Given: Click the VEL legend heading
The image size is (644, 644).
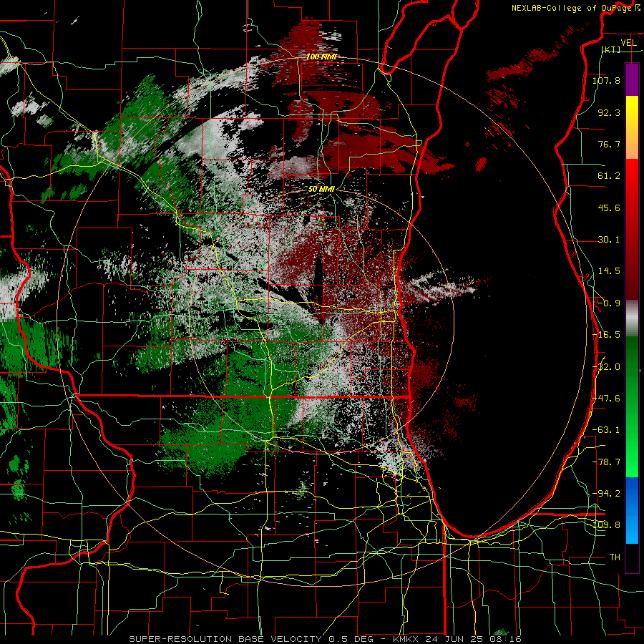Looking at the screenshot, I should (x=628, y=43).
